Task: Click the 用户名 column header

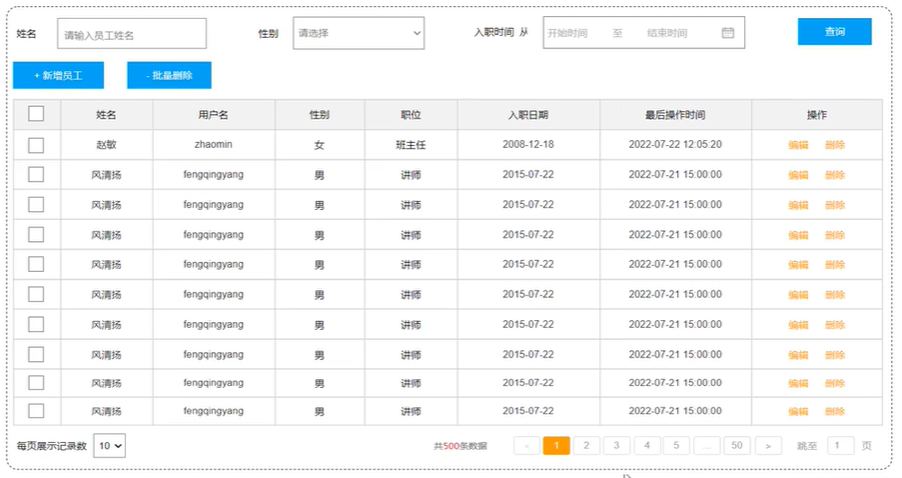Action: [x=213, y=115]
